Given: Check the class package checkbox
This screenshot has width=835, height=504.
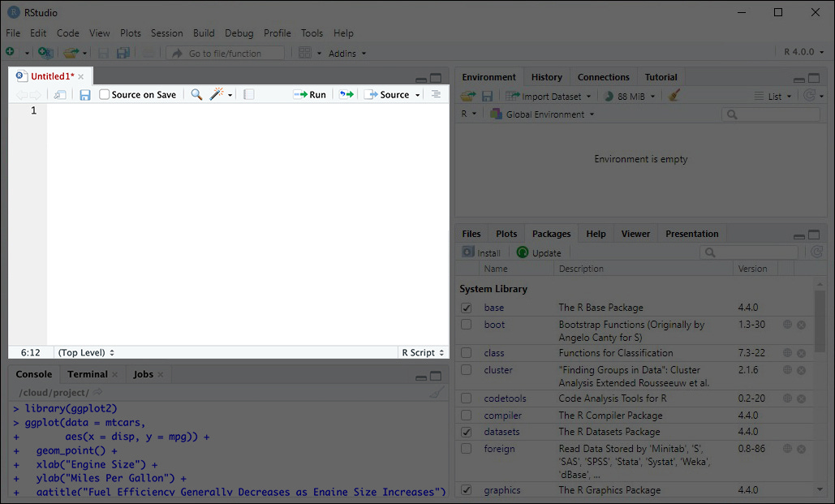Looking at the screenshot, I should 467,353.
